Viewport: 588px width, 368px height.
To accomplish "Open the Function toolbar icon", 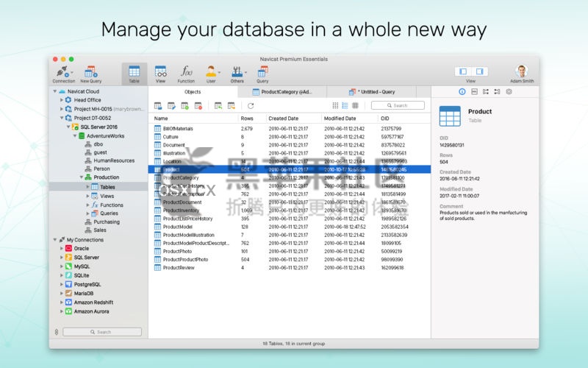I will [186, 74].
